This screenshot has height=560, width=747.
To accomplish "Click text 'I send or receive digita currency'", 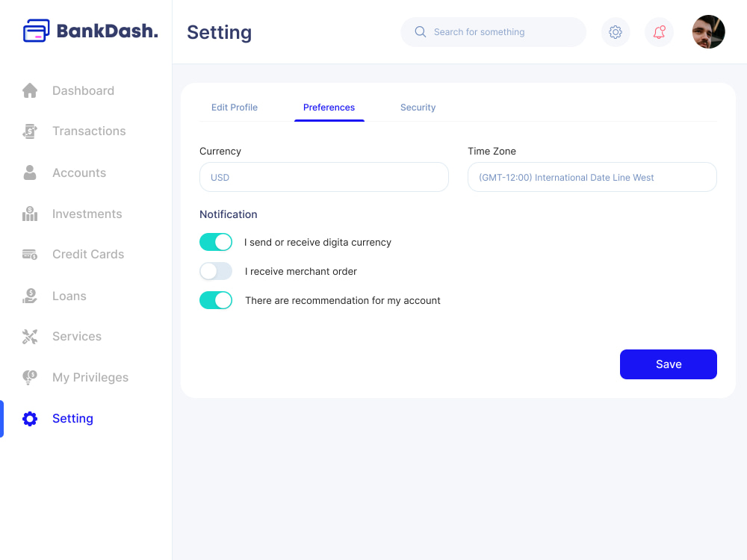I will pos(317,242).
